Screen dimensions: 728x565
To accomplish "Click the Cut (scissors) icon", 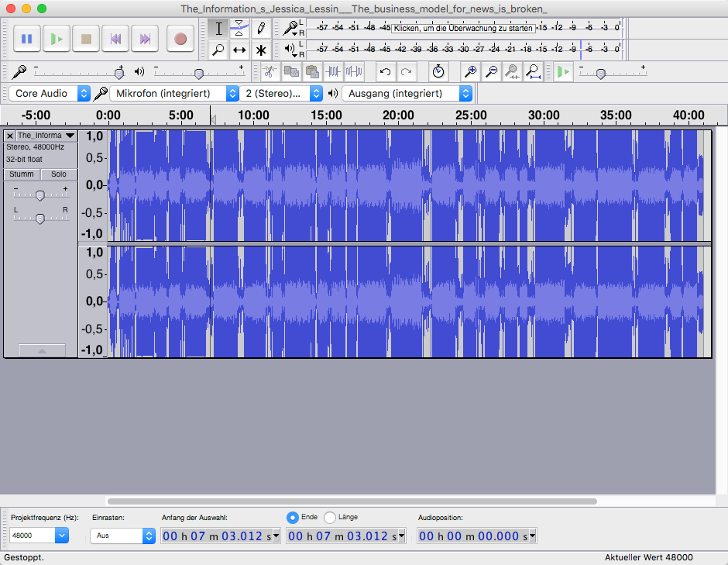I will click(270, 71).
